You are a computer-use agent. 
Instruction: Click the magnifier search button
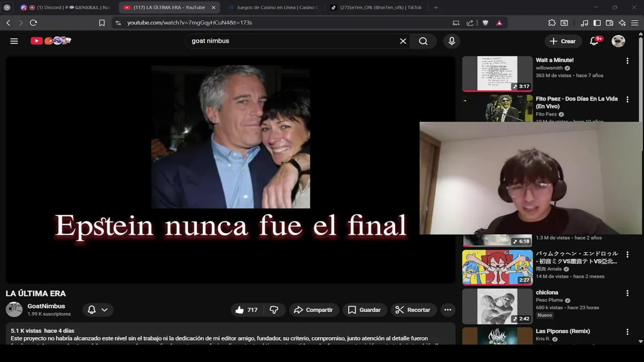pyautogui.click(x=423, y=41)
